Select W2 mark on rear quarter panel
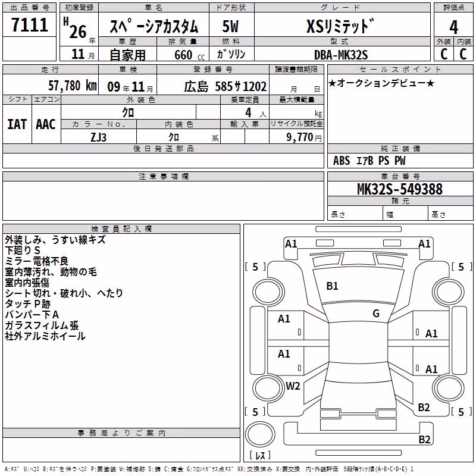476x476 pixels. 293,386
